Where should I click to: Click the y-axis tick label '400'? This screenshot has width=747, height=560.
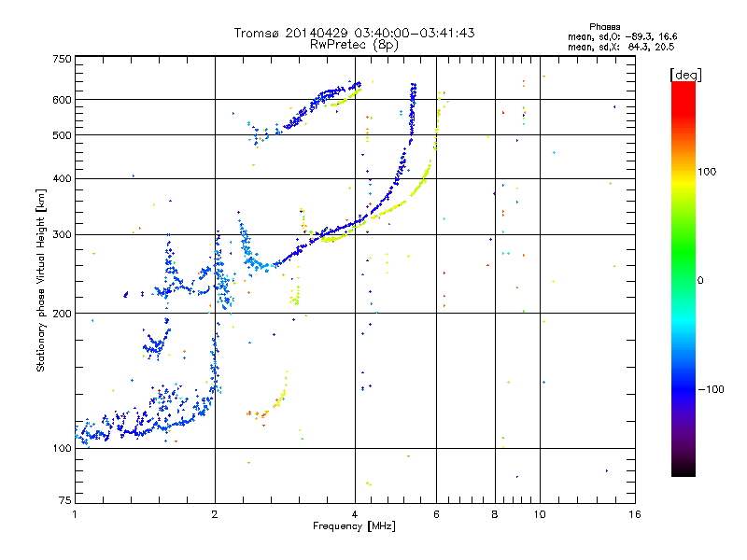click(62, 178)
